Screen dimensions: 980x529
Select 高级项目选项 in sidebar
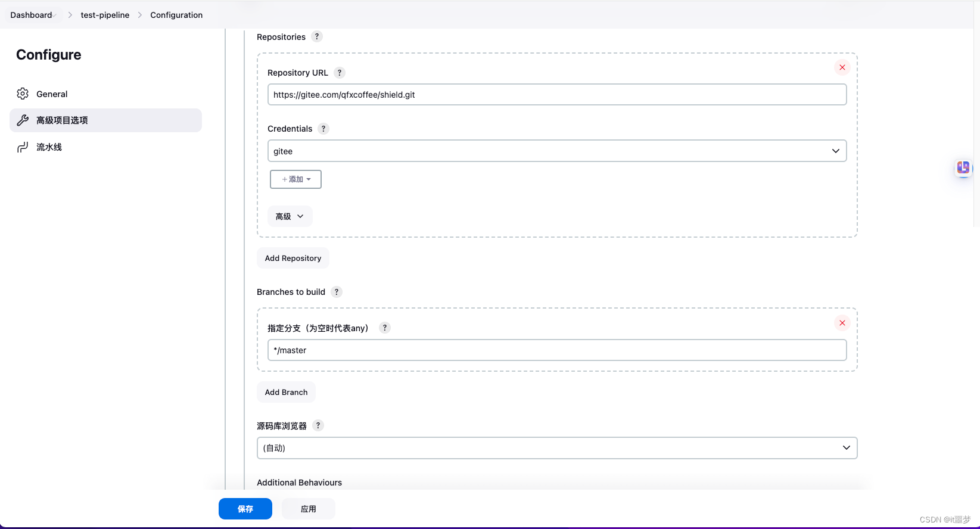pyautogui.click(x=106, y=120)
